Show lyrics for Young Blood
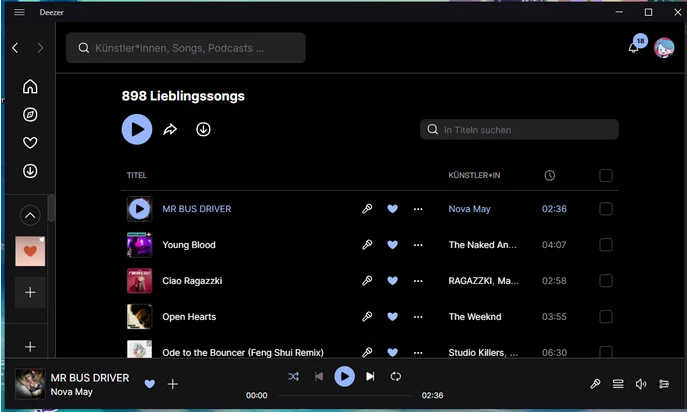This screenshot has height=412, width=687. click(367, 245)
